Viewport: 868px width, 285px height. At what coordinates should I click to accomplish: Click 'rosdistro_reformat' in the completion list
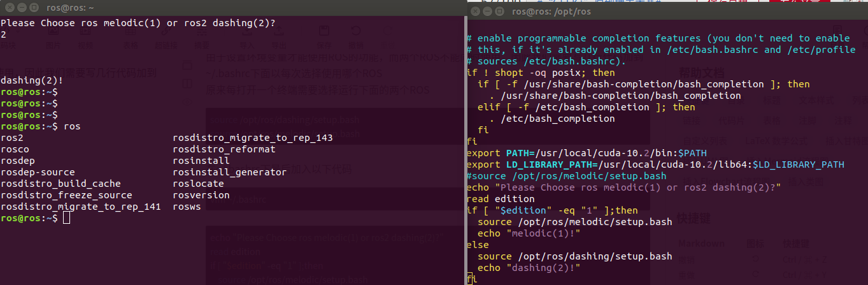coord(224,149)
